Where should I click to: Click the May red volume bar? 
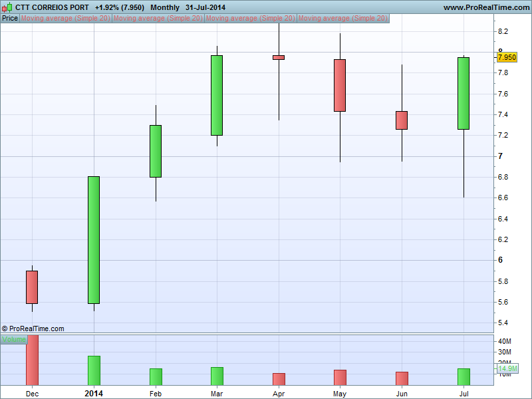[x=340, y=377]
